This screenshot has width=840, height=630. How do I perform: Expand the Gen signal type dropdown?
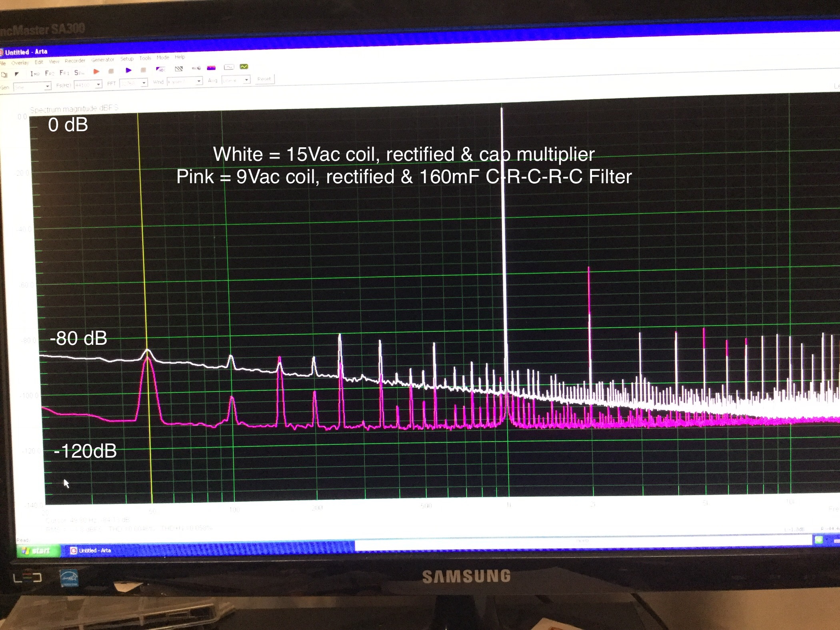coord(48,86)
